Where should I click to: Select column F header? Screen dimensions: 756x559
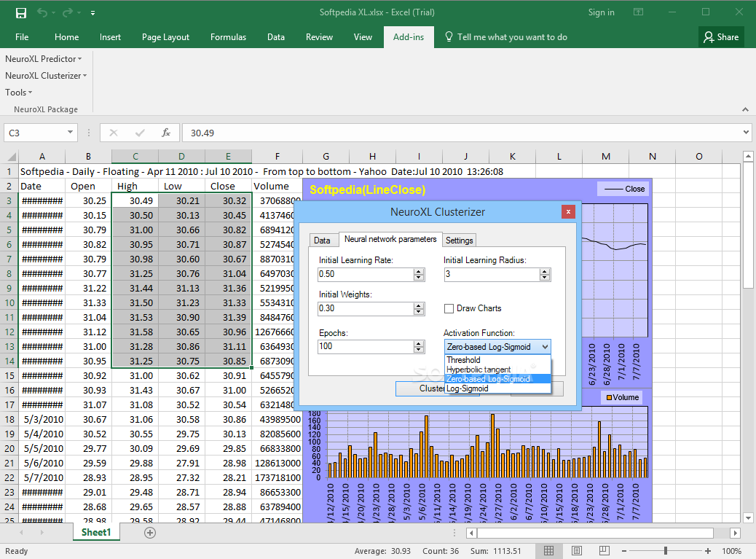click(277, 156)
